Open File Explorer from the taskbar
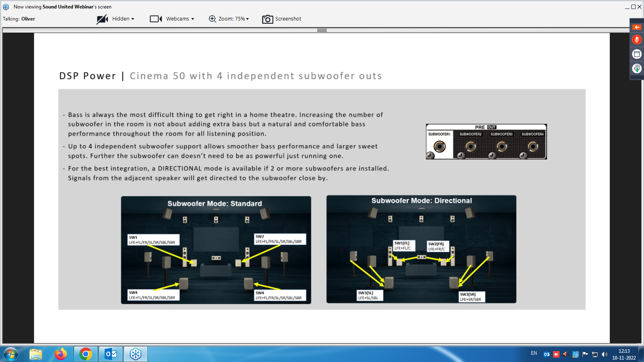This screenshot has height=362, width=644. [36, 354]
